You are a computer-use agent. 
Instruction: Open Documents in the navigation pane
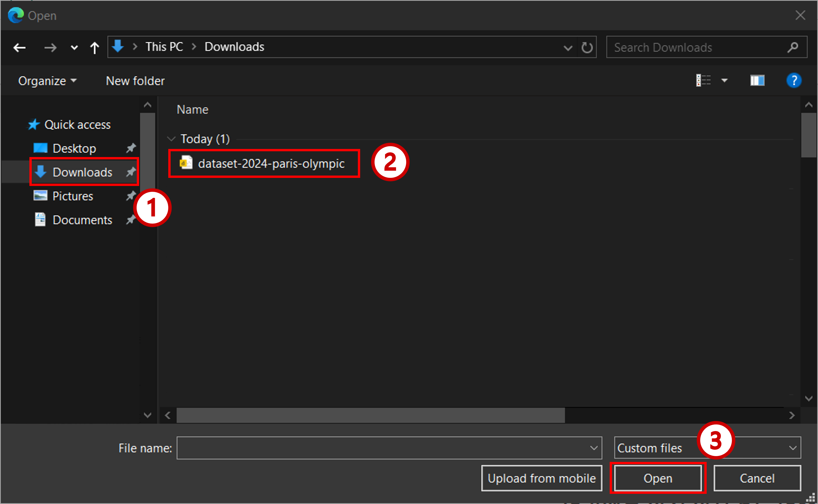click(x=82, y=220)
